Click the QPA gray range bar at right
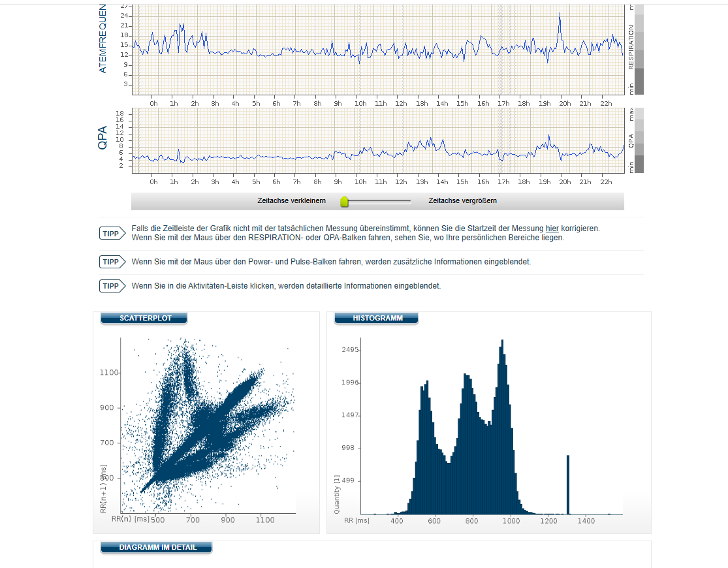 (639, 141)
